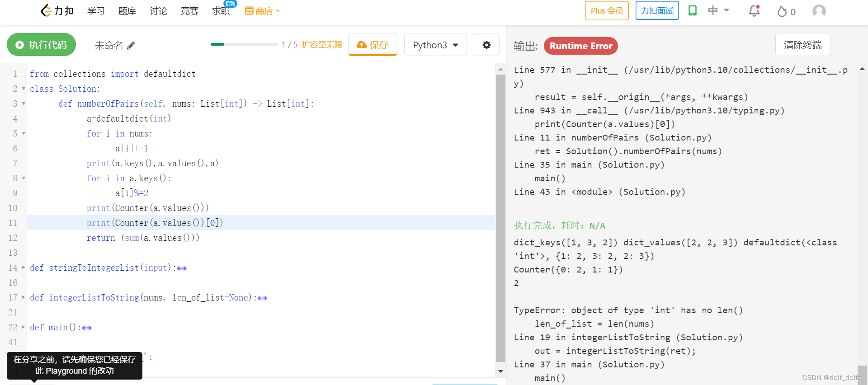
Task: Go to 讨论 discussion page
Action: click(x=158, y=11)
